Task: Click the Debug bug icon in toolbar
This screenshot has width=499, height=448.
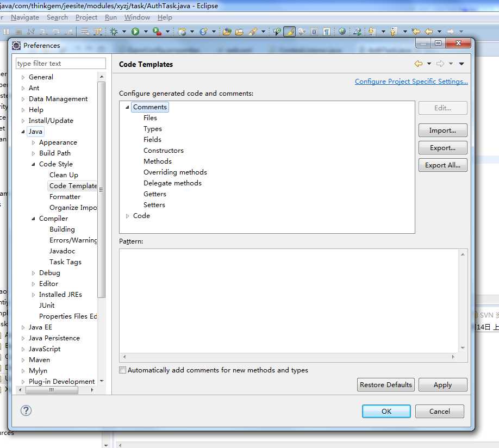Action: pos(114,31)
